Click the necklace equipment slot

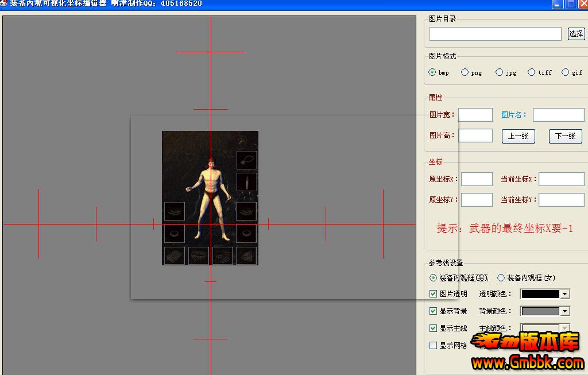246,160
